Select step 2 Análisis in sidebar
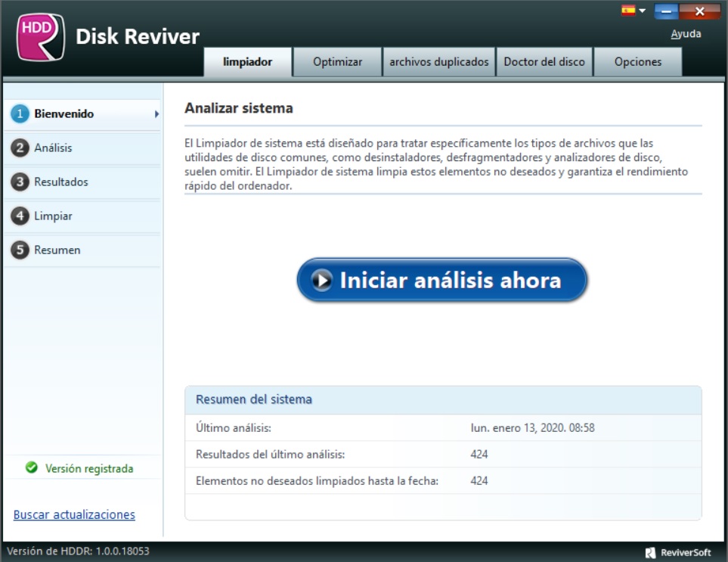The height and width of the screenshot is (562, 728). click(82, 147)
